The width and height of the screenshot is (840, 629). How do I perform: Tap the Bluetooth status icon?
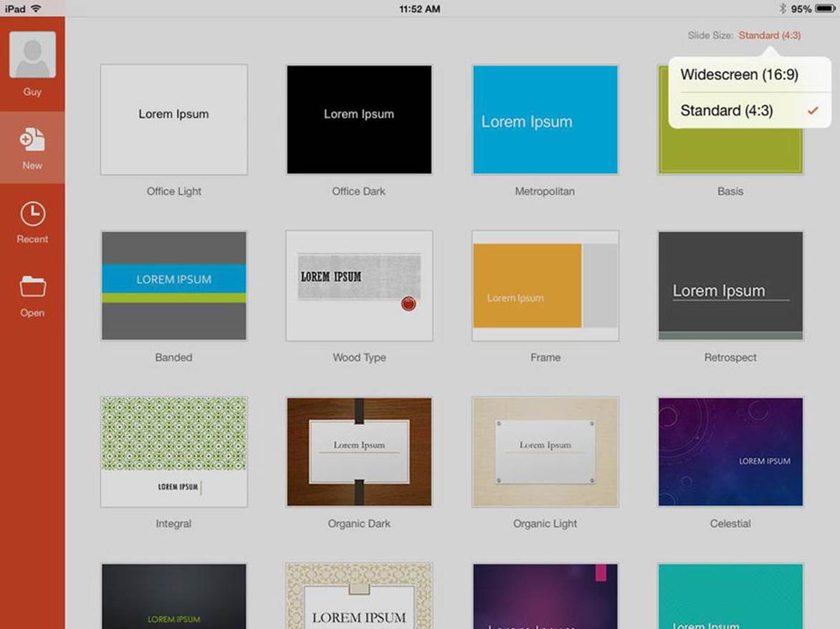pos(783,9)
